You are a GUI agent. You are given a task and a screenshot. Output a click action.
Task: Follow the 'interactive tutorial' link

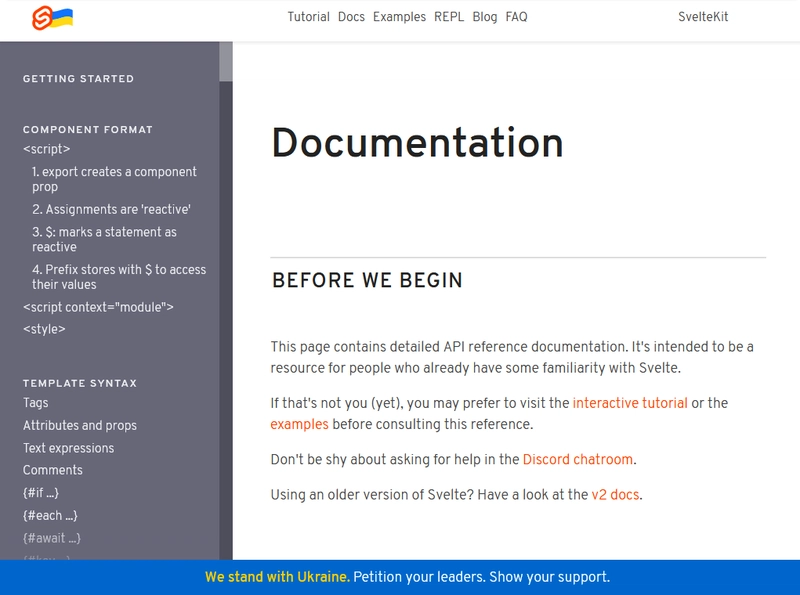630,403
